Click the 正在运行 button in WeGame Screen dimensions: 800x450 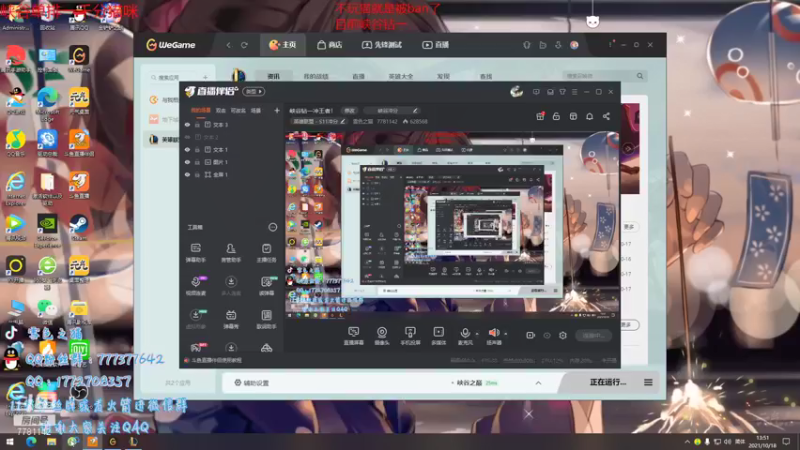(x=608, y=382)
